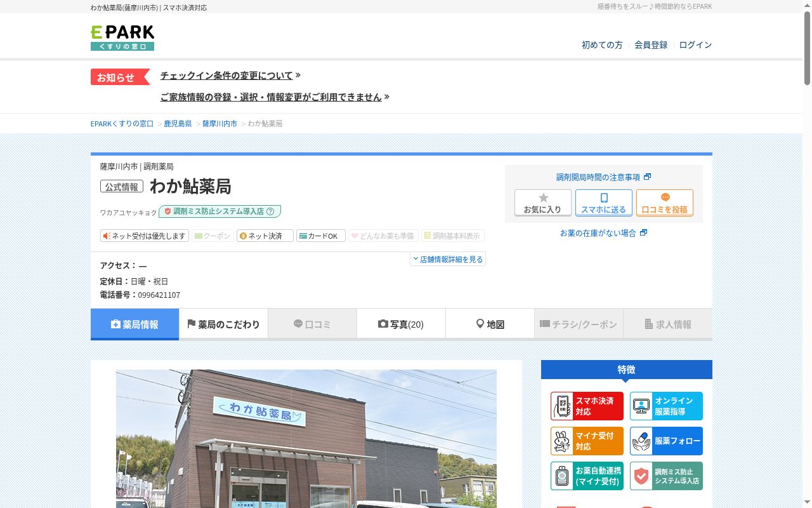
Task: Go to EPARKくすりの窓口 breadcrumb
Action: [x=122, y=124]
